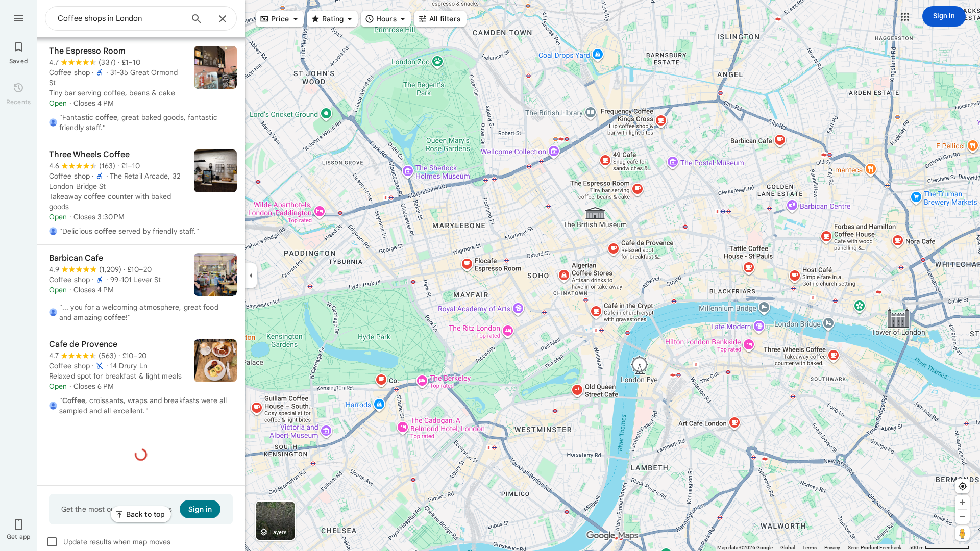Click Three Wheels Coffee photo thumbnail

(x=215, y=171)
